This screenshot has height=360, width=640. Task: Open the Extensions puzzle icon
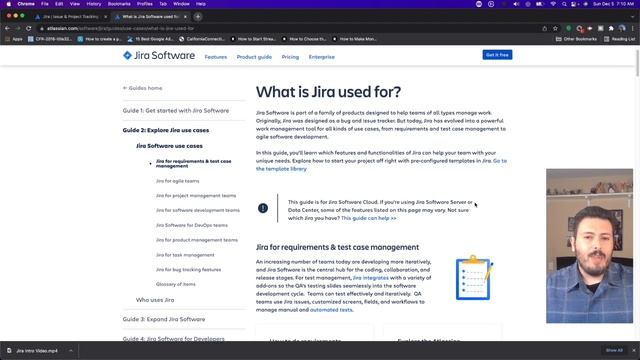pyautogui.click(x=611, y=29)
